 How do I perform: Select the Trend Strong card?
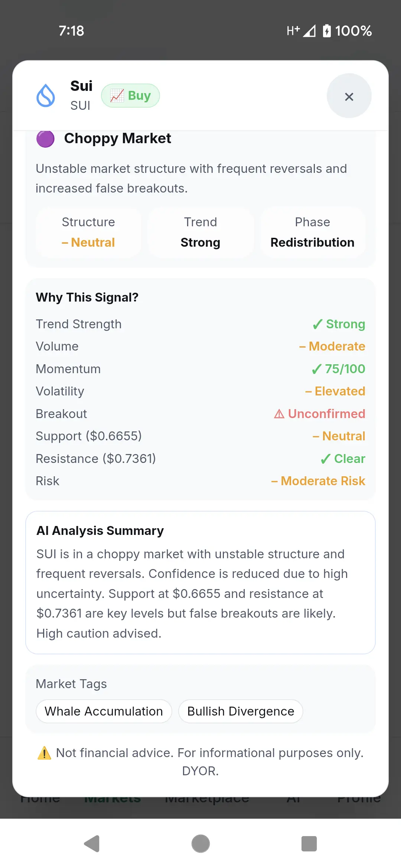[200, 232]
